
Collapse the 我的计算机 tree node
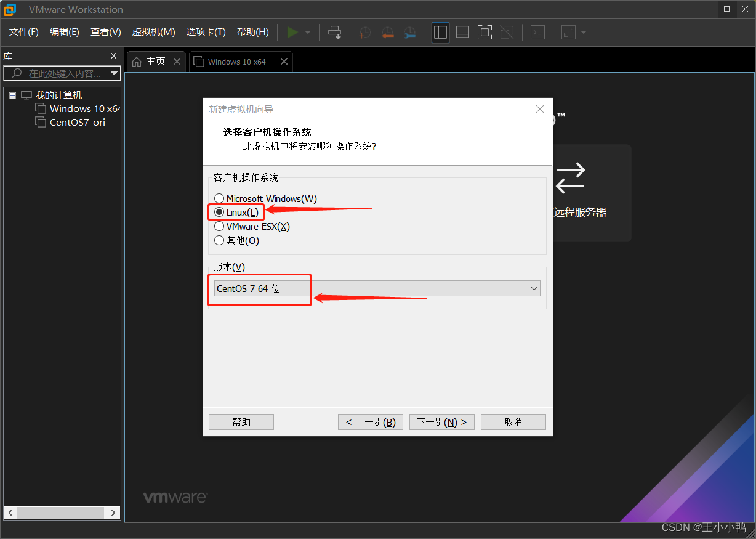(x=12, y=95)
